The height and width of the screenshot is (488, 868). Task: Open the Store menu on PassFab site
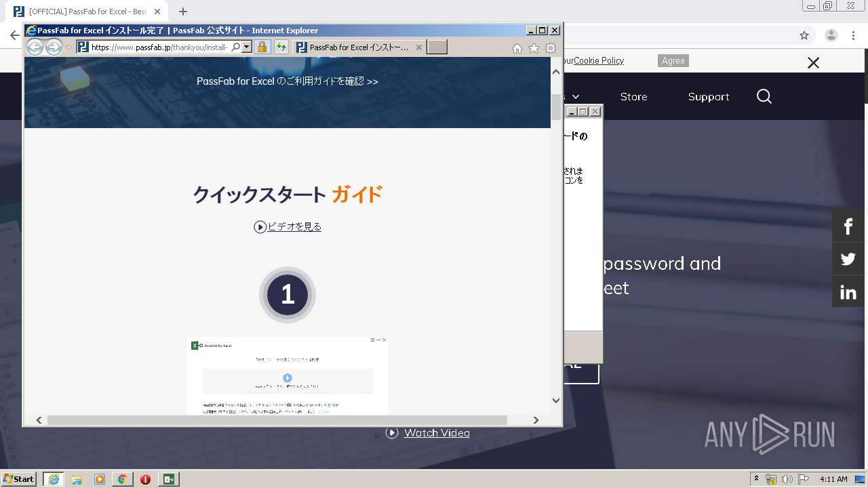tap(633, 97)
